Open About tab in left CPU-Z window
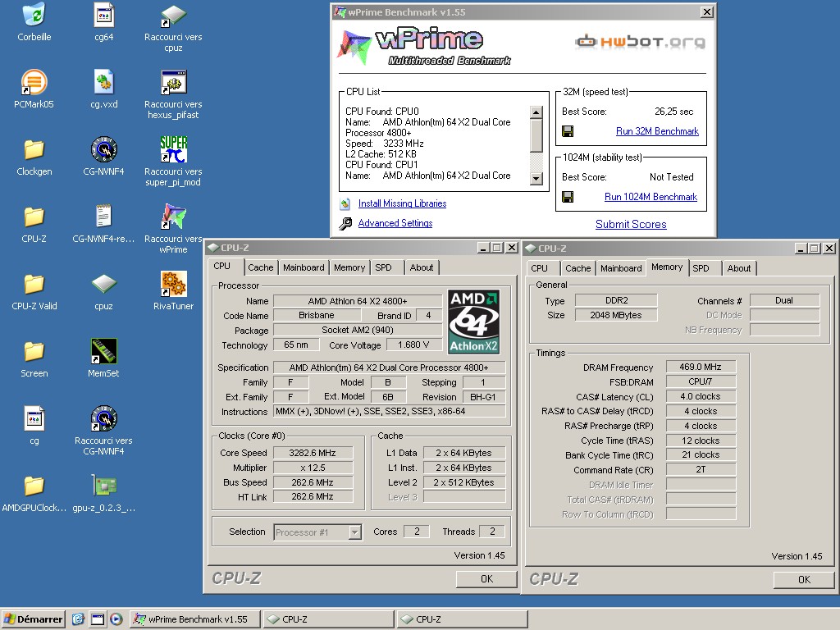Screen dimensions: 840x630 [x=421, y=267]
